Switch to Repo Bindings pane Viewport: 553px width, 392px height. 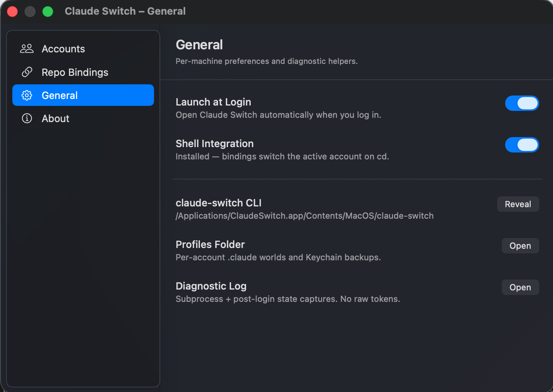click(83, 72)
